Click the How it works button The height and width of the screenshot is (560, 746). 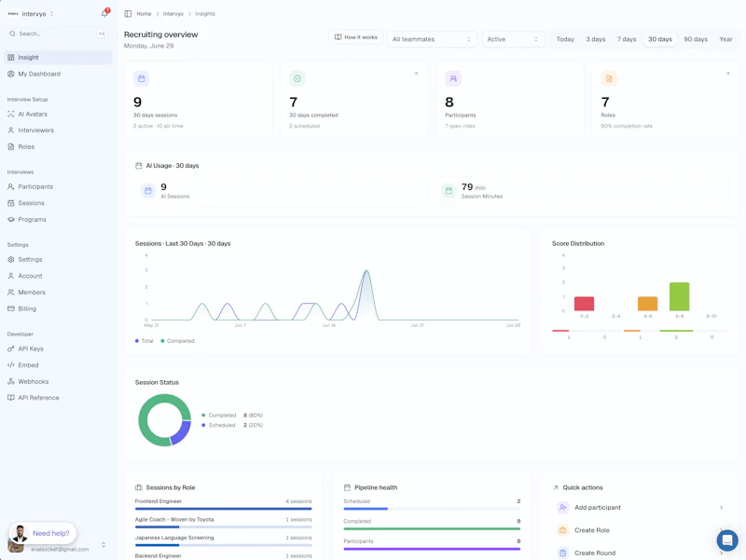coord(356,37)
